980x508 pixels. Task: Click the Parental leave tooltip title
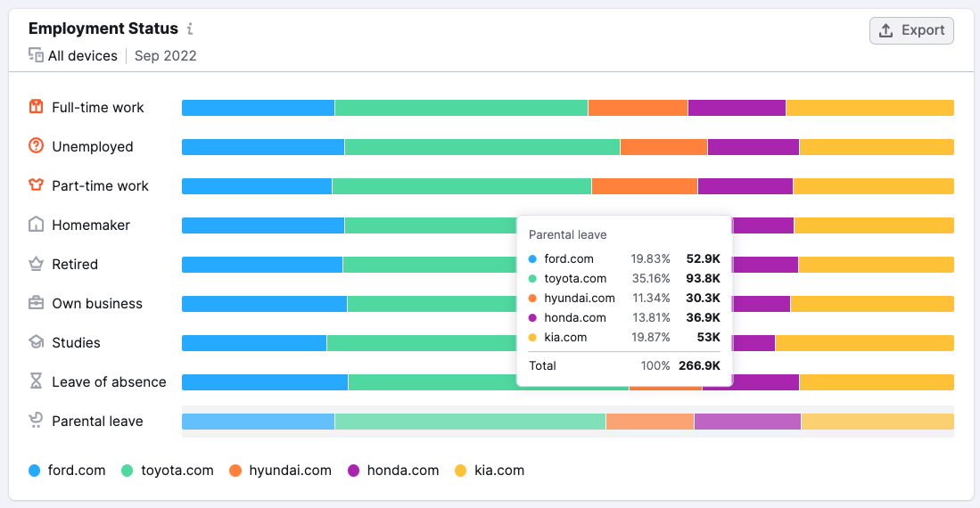tap(567, 235)
